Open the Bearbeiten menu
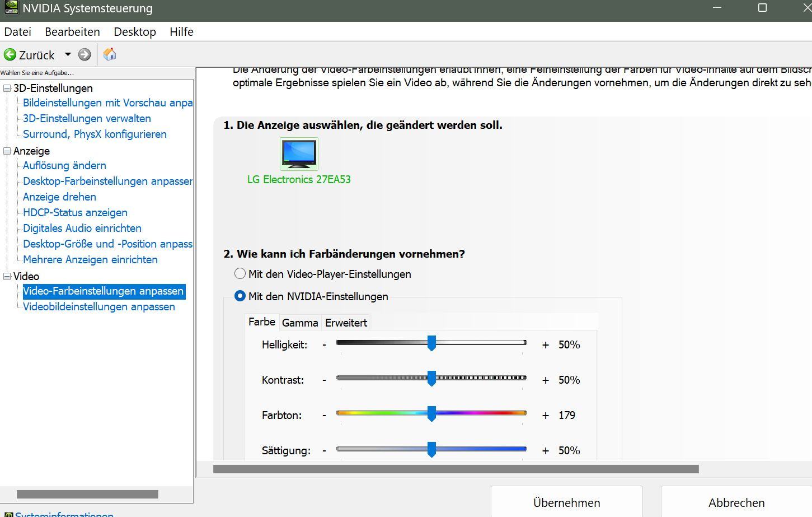The image size is (812, 517). [72, 32]
